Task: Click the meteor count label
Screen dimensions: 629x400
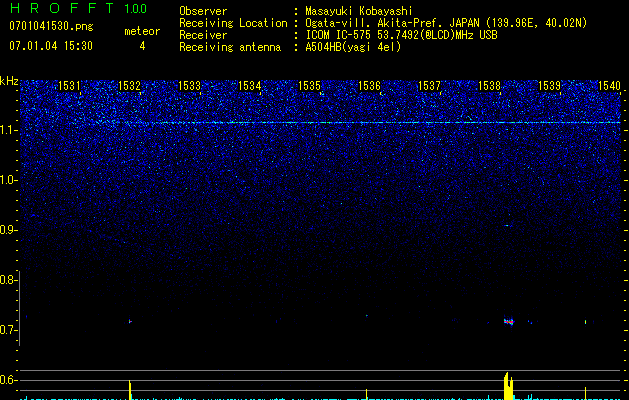Action: pos(142,31)
